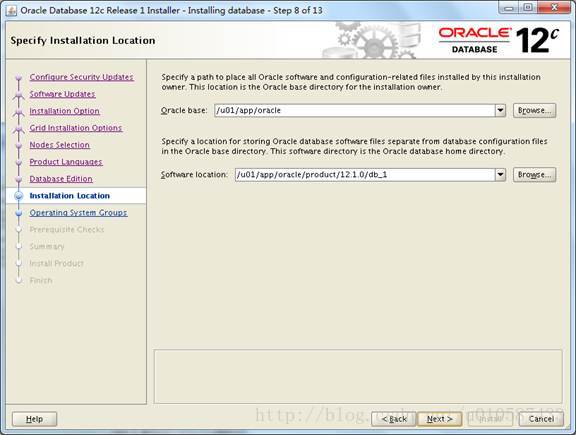Browse for the Software location directory
The height and width of the screenshot is (435, 576).
534,175
